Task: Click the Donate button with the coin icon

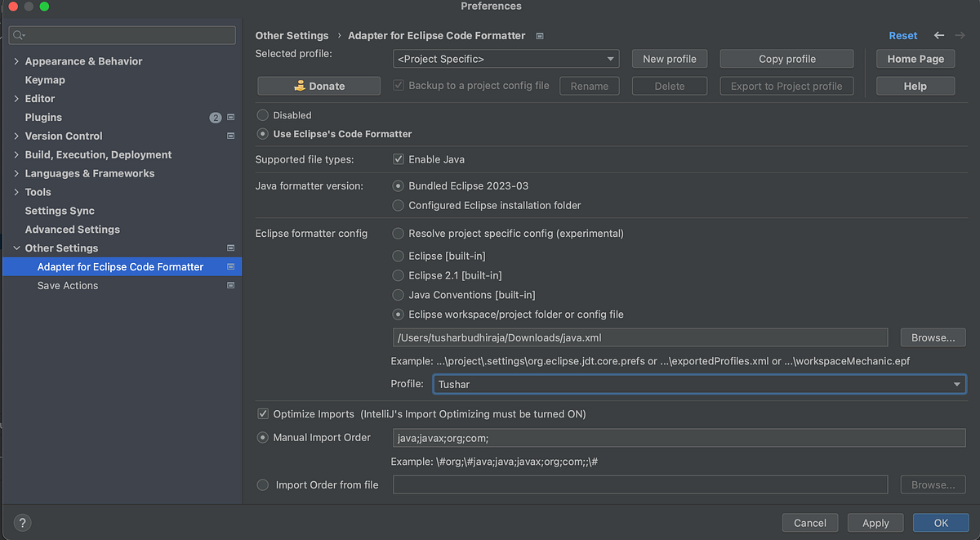Action: pos(318,85)
